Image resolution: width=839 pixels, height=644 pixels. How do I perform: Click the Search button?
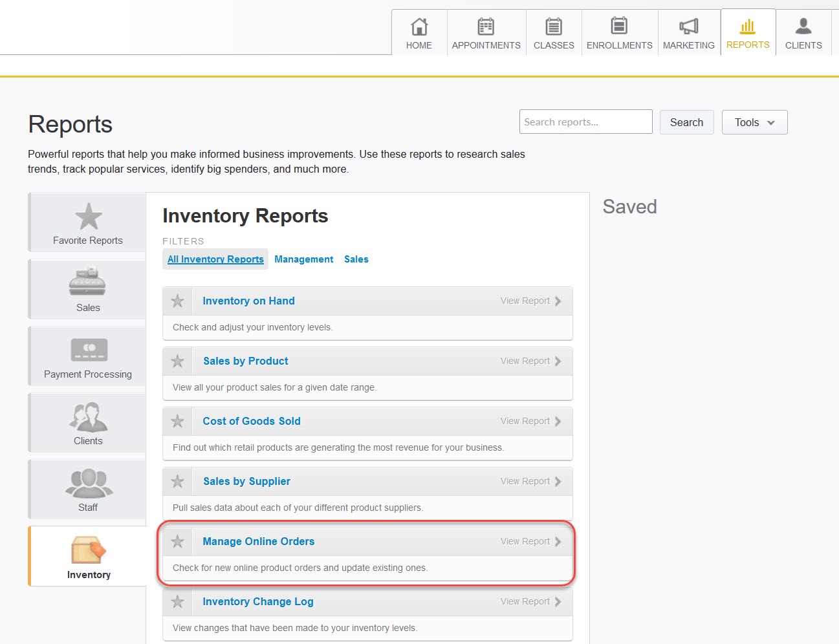[x=686, y=122]
